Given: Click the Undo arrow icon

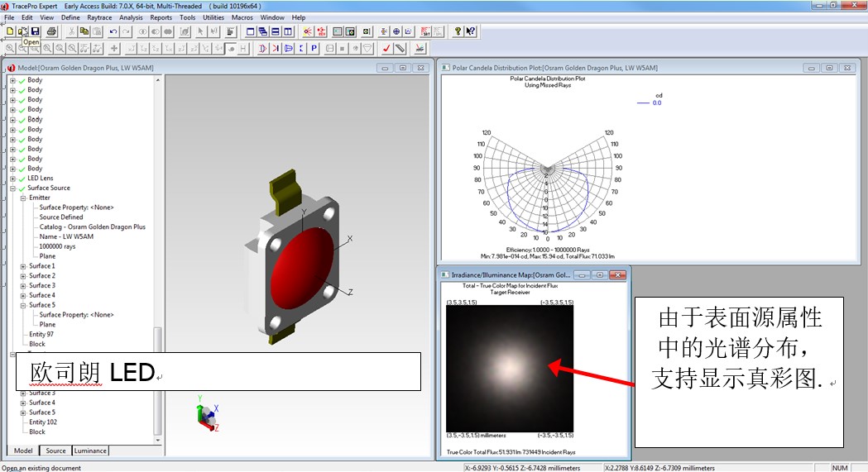Looking at the screenshot, I should pyautogui.click(x=113, y=31).
